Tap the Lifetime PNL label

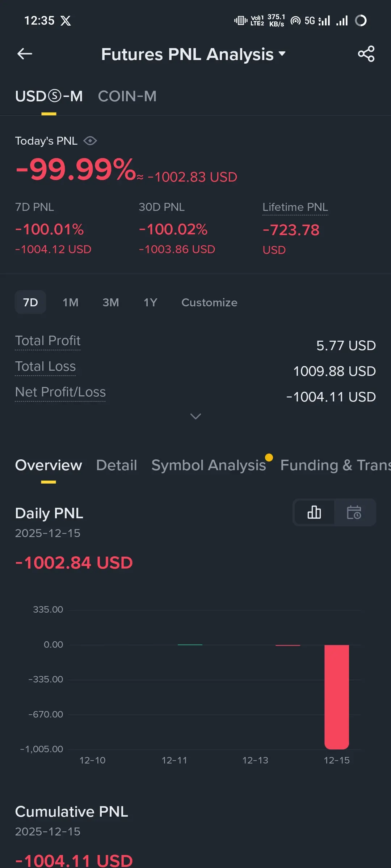pos(295,207)
